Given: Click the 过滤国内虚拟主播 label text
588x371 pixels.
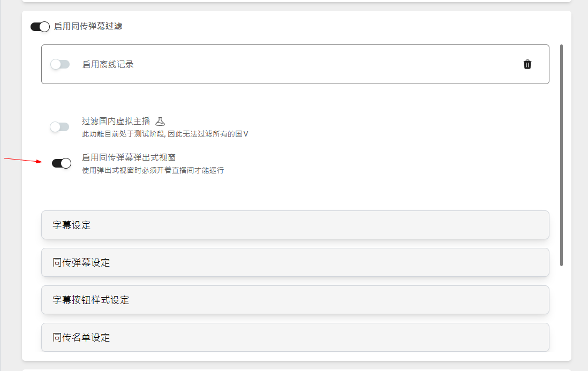Looking at the screenshot, I should click(x=116, y=121).
